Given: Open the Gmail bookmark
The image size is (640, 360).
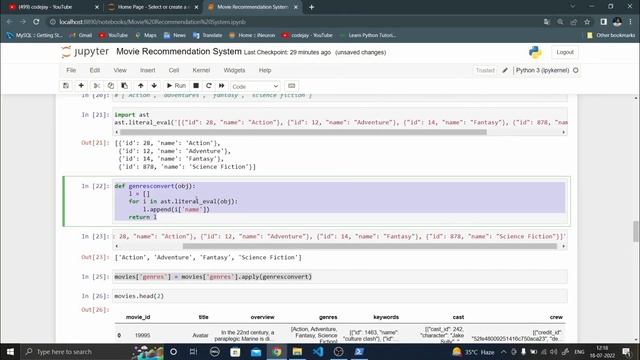Looking at the screenshot, I should [81, 36].
